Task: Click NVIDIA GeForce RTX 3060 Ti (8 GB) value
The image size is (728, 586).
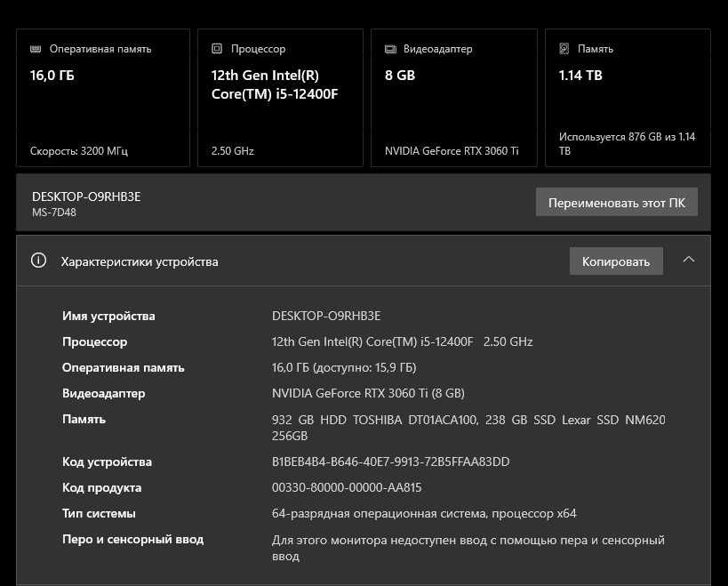Action: (368, 393)
